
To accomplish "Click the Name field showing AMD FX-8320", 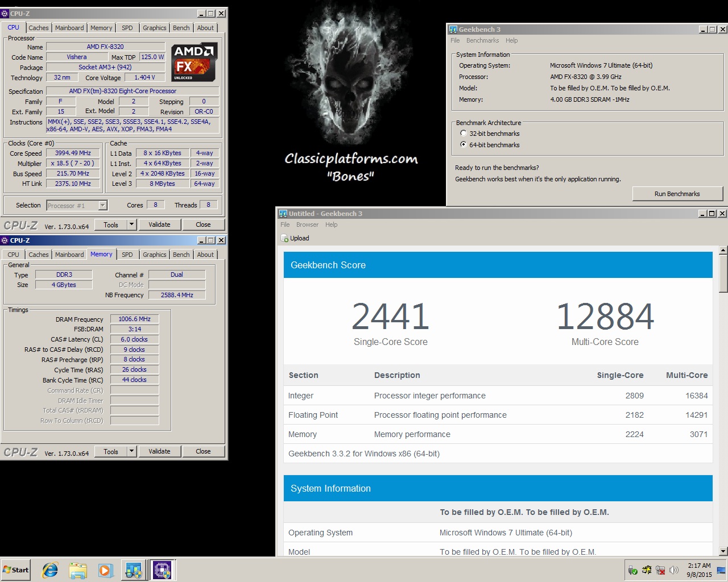I will 105,47.
